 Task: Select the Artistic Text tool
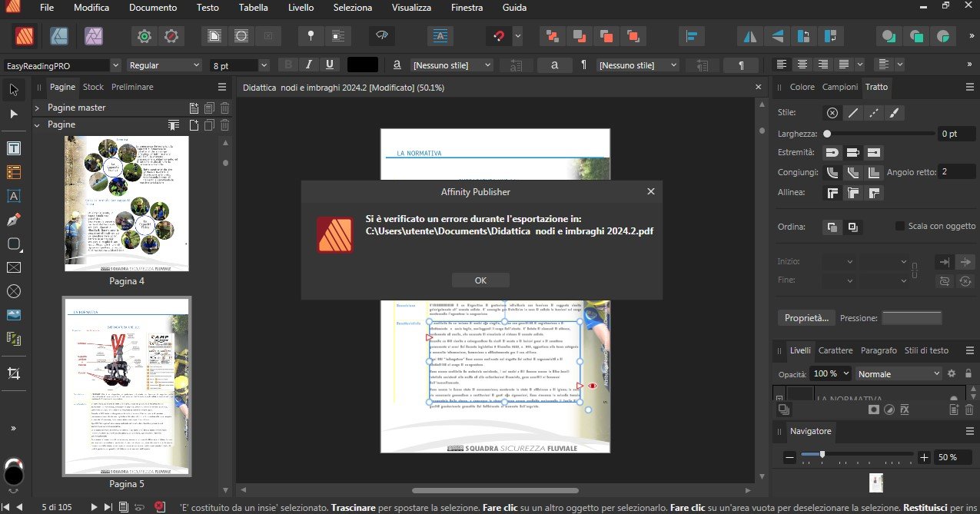13,196
